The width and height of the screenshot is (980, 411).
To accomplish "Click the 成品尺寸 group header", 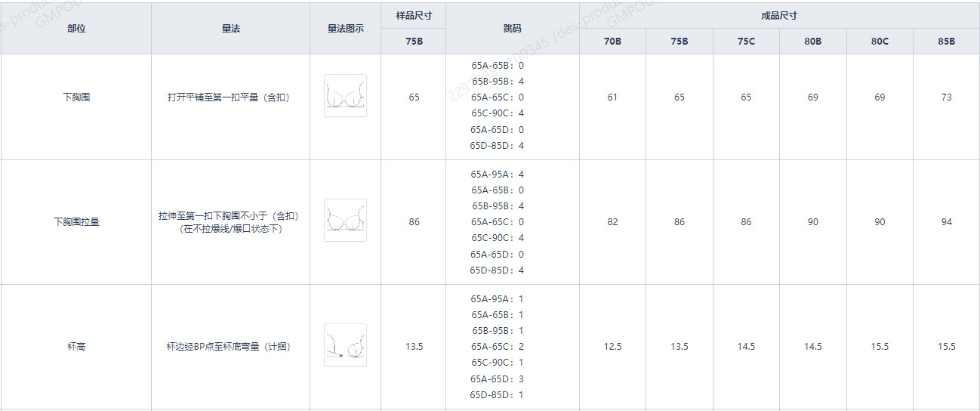I will (779, 16).
